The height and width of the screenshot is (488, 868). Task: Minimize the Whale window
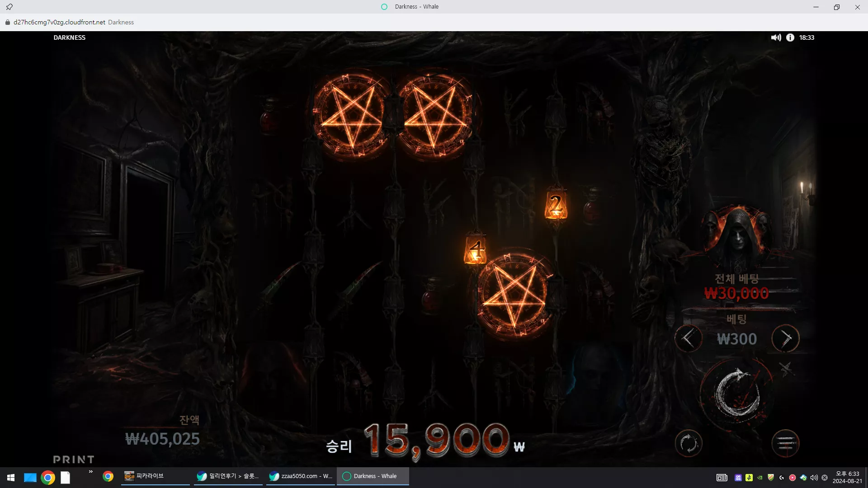(x=816, y=7)
